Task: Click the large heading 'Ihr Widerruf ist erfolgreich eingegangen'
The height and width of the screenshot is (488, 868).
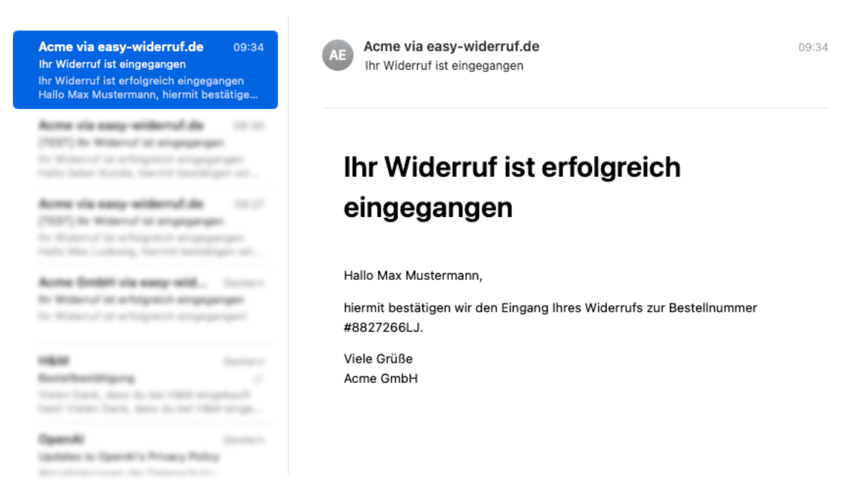Action: (x=511, y=187)
